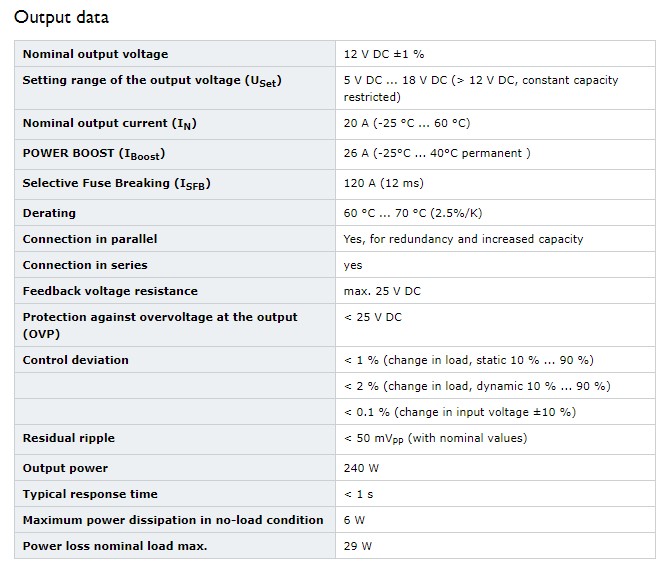Image resolution: width=669 pixels, height=576 pixels.
Task: Click the Derating row label
Action: coord(49,213)
